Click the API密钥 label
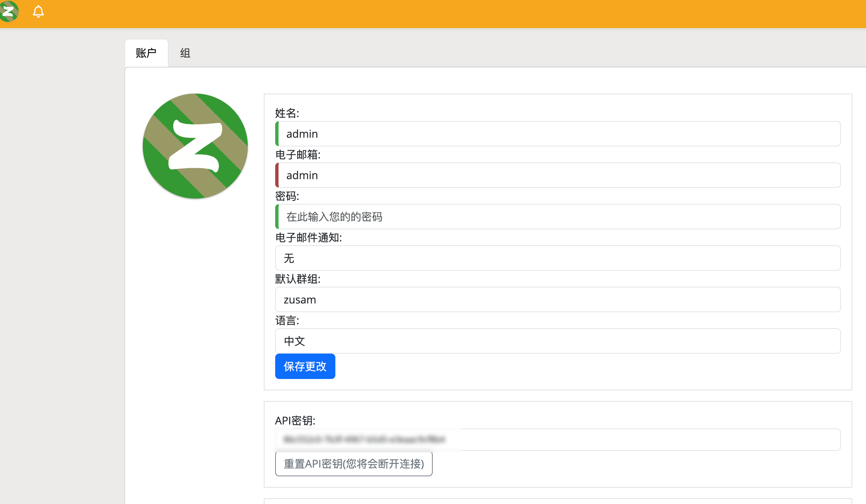Viewport: 866px width, 504px height. (x=295, y=420)
